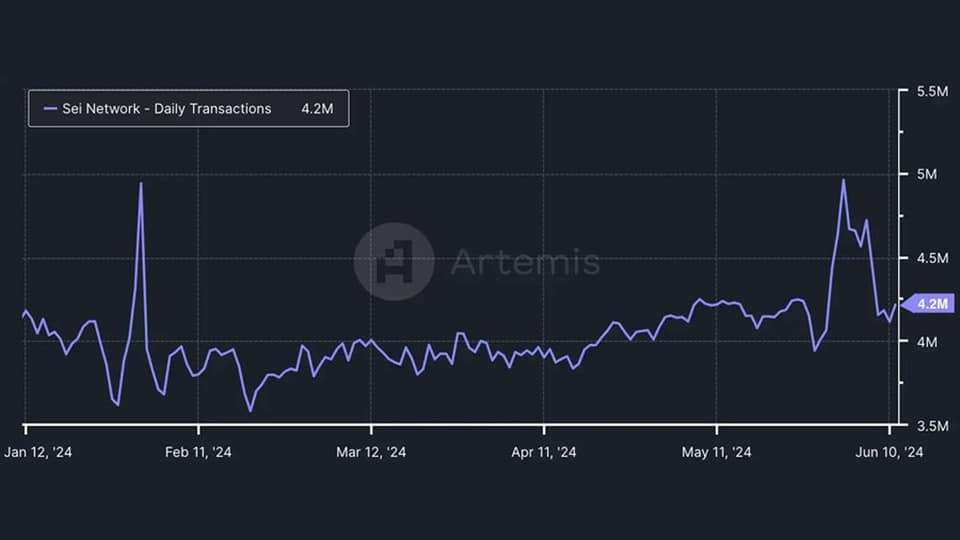Click the Jun 10, '24 date label
Image resolution: width=960 pixels, height=540 pixels.
(889, 452)
